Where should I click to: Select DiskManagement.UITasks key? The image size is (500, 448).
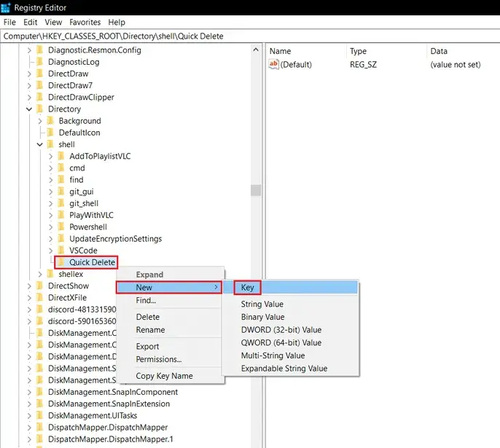point(93,415)
